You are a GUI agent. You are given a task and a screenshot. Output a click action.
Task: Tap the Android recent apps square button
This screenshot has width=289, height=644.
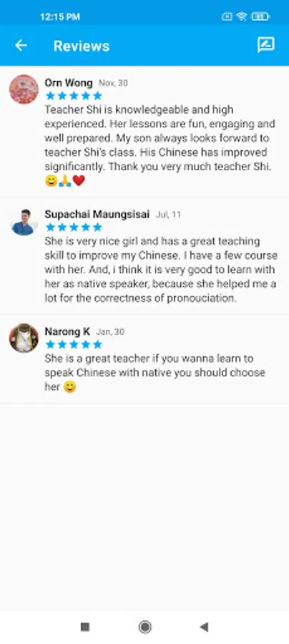tap(85, 627)
